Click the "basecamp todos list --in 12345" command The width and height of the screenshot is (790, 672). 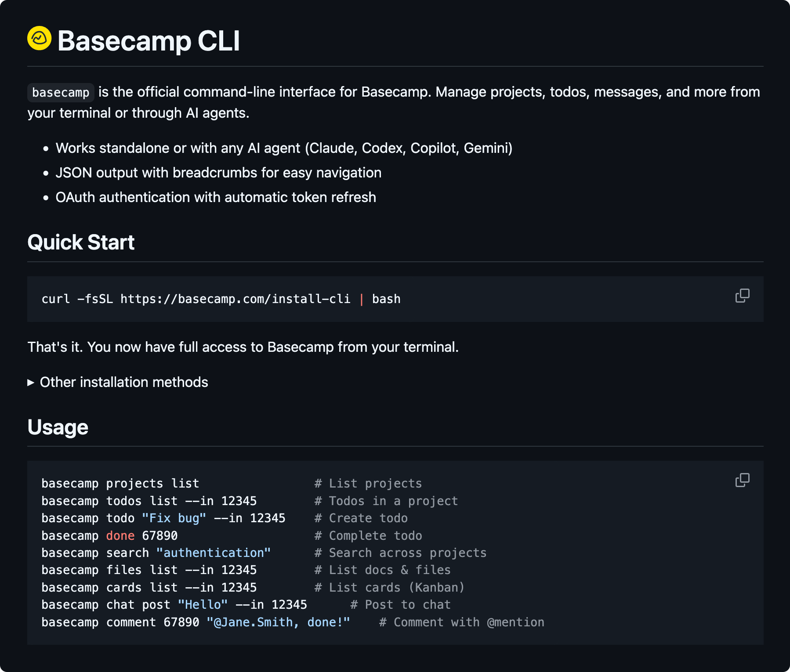click(x=149, y=501)
